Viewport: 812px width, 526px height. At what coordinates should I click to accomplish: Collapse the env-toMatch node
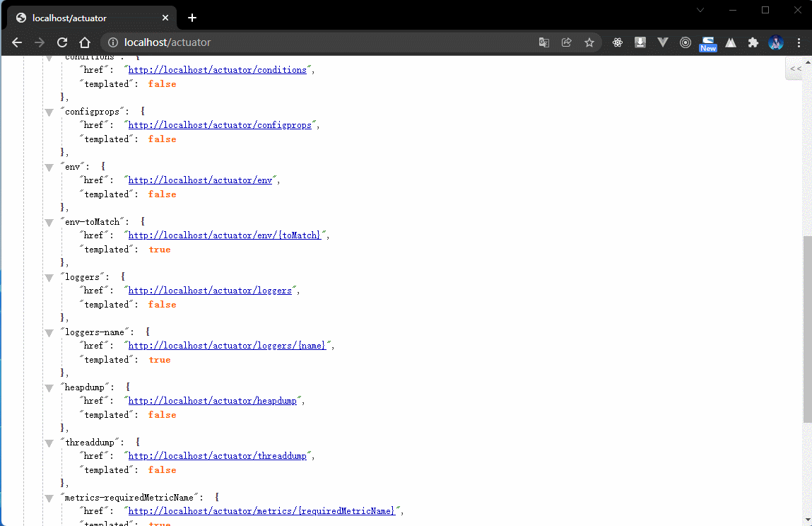coord(49,223)
